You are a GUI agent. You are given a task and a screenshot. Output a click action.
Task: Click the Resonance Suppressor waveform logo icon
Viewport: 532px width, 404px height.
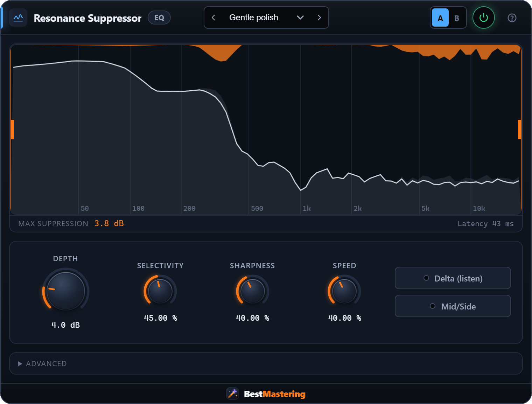(18, 18)
